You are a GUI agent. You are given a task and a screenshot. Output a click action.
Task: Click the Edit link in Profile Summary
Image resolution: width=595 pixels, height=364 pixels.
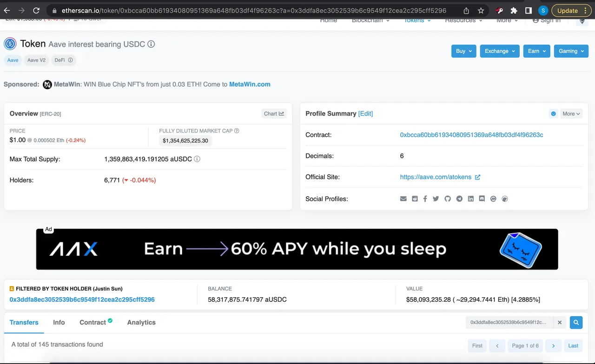click(x=365, y=114)
